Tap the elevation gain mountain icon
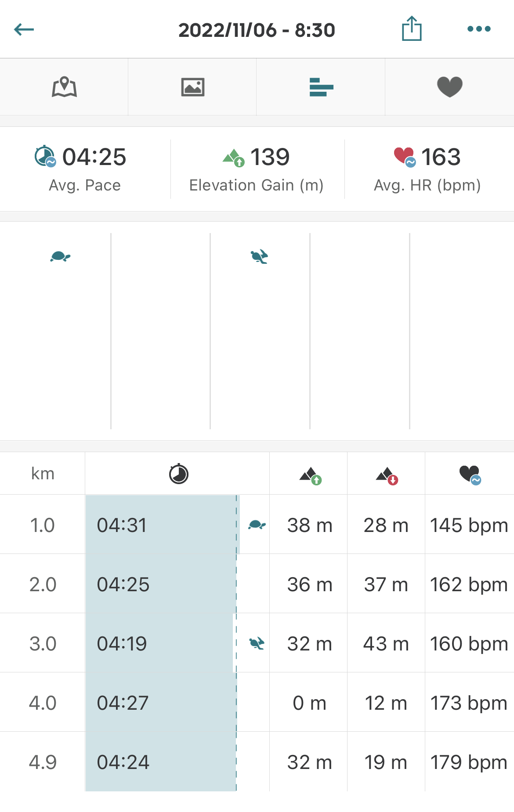514x812 pixels. [233, 158]
